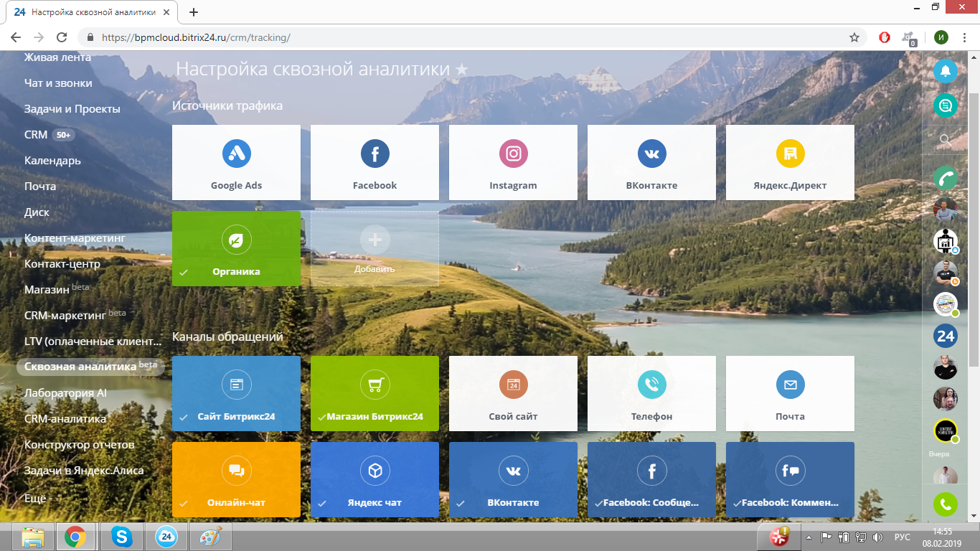The width and height of the screenshot is (980, 551).
Task: Open Почта in the left menu
Action: click(40, 187)
